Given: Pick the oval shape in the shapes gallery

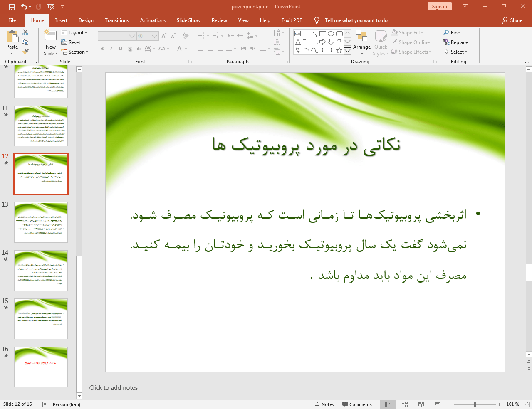Looking at the screenshot, I should (331, 34).
